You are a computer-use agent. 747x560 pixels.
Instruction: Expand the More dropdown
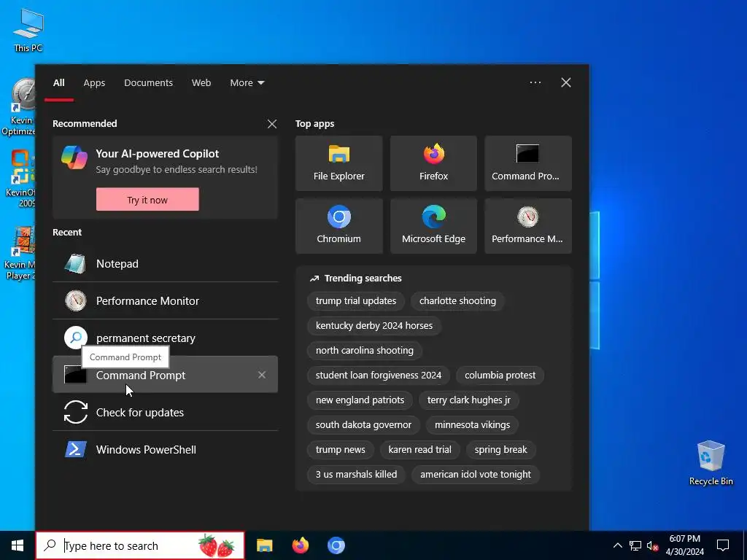click(x=247, y=83)
